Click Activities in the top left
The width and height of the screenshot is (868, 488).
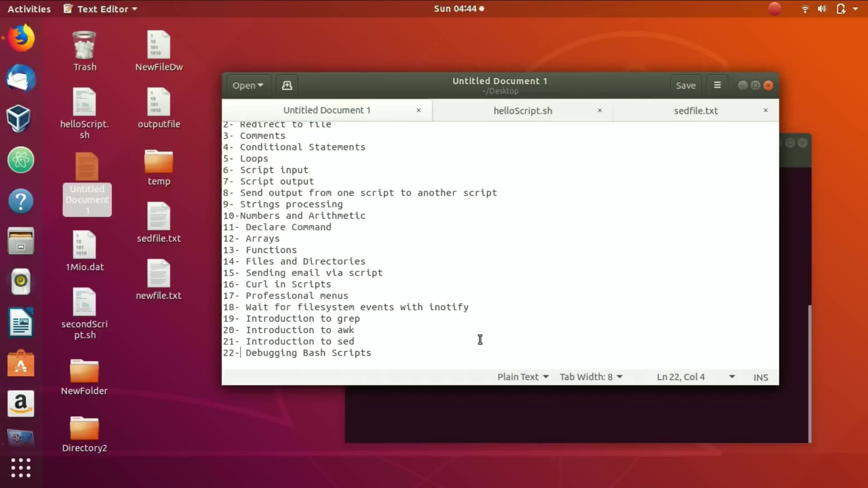[x=28, y=9]
